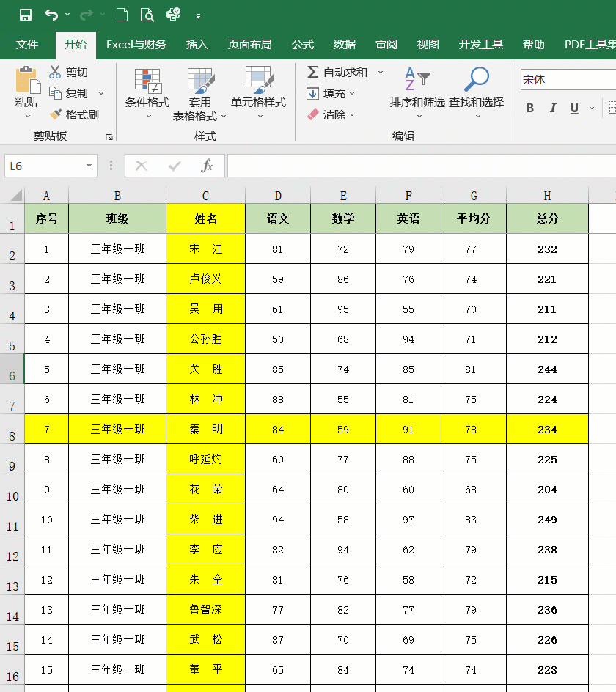Open the 清除 eraser menu

click(x=331, y=115)
